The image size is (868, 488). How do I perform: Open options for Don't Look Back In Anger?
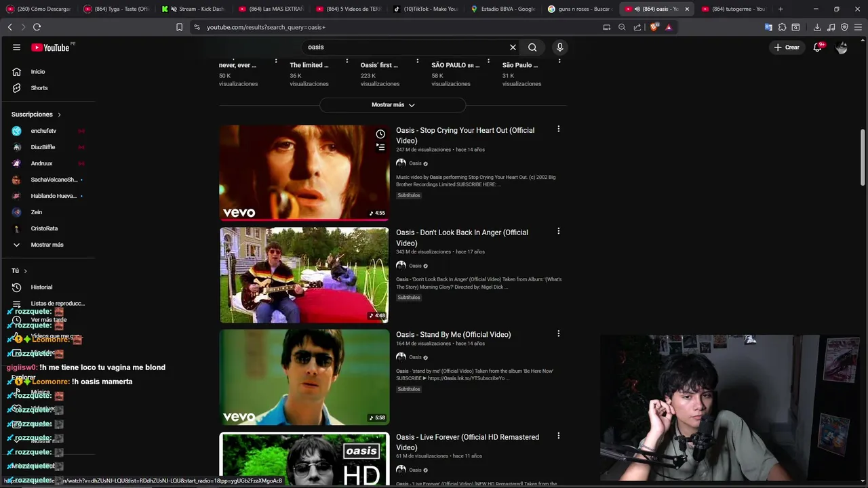click(x=558, y=231)
